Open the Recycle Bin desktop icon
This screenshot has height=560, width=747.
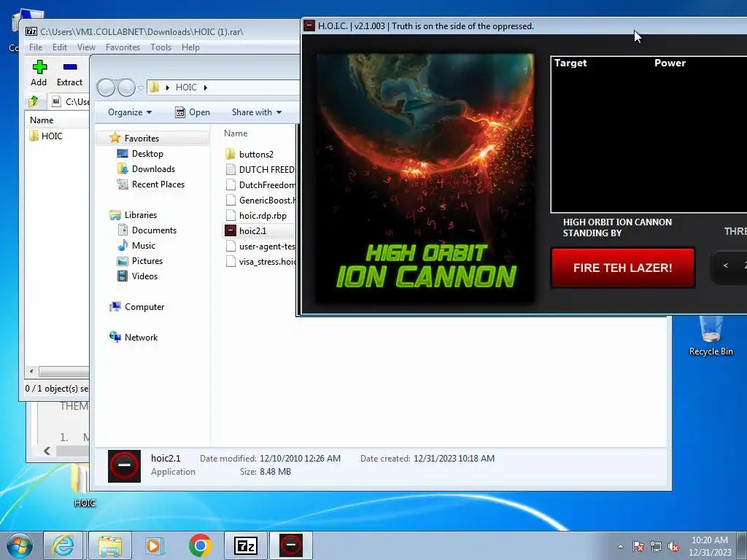pos(711,336)
